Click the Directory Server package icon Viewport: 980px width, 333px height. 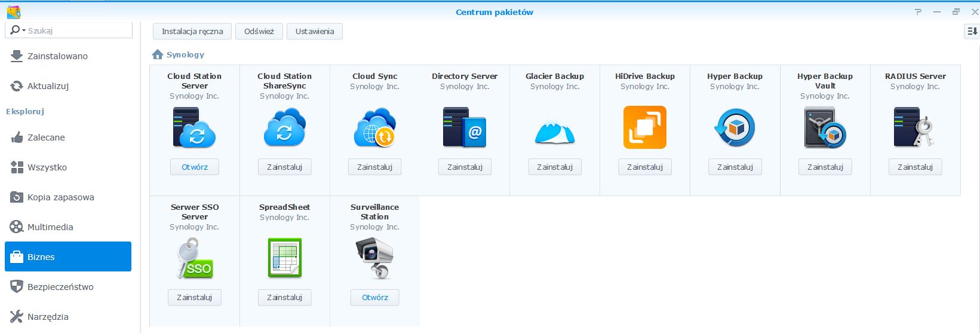[x=465, y=127]
